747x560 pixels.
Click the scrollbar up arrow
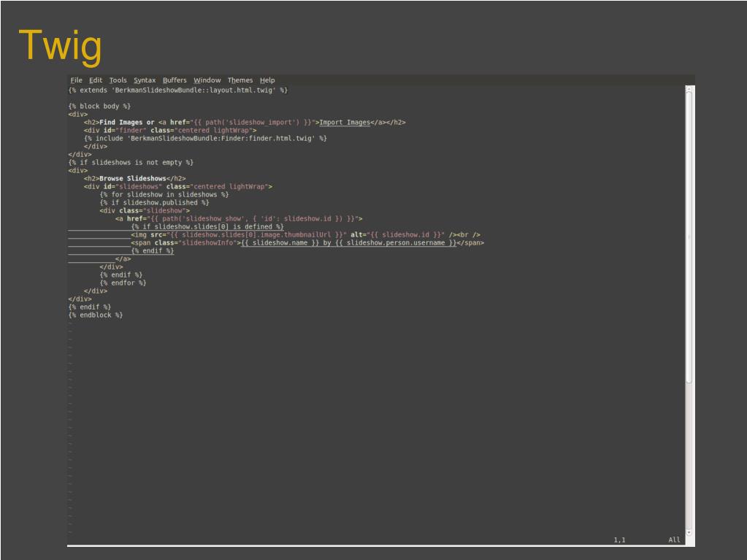tap(689, 89)
